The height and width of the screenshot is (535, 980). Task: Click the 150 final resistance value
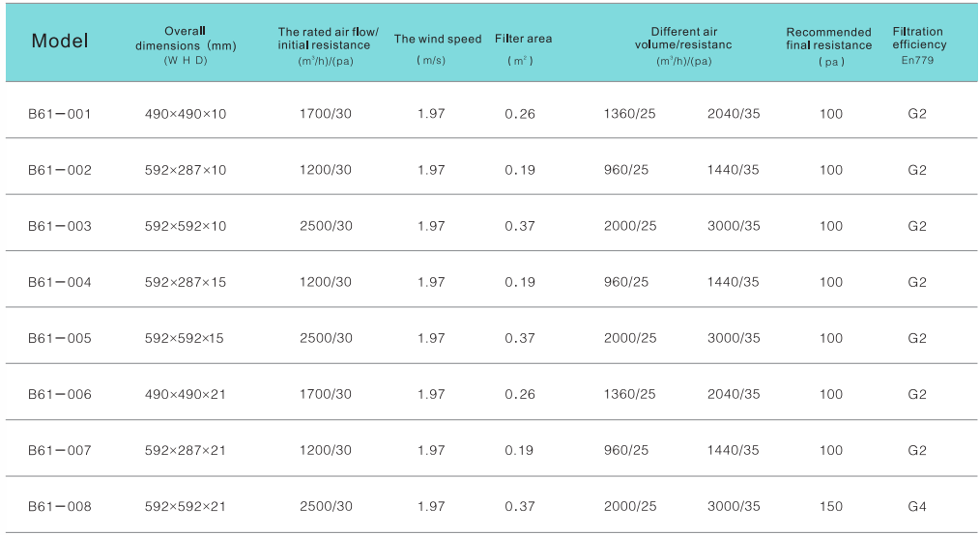point(830,506)
